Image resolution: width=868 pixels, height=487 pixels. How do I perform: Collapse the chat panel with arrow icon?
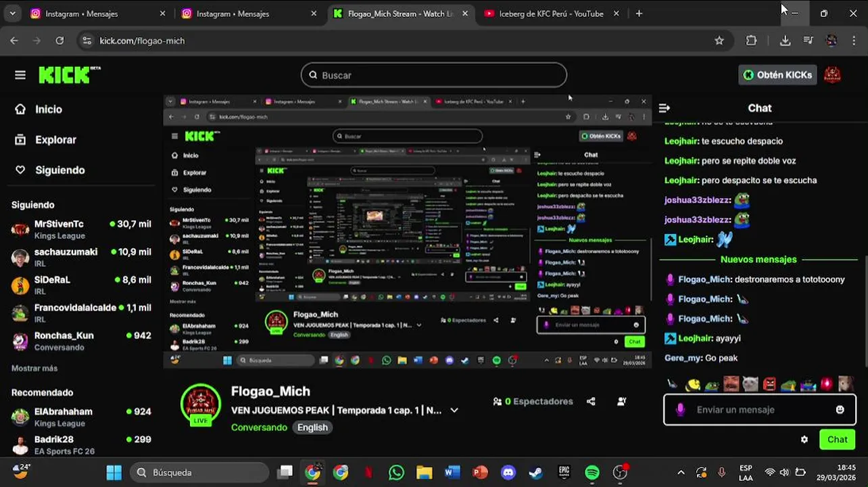[x=665, y=108]
